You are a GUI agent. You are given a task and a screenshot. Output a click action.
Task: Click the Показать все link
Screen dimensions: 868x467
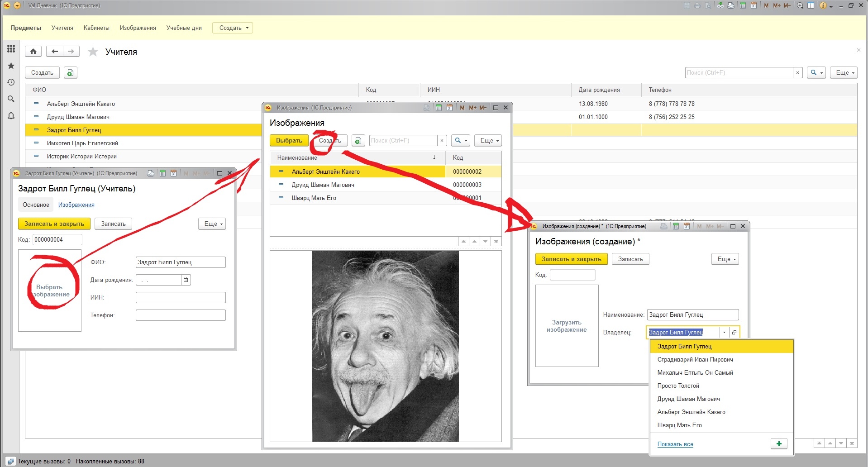[675, 444]
